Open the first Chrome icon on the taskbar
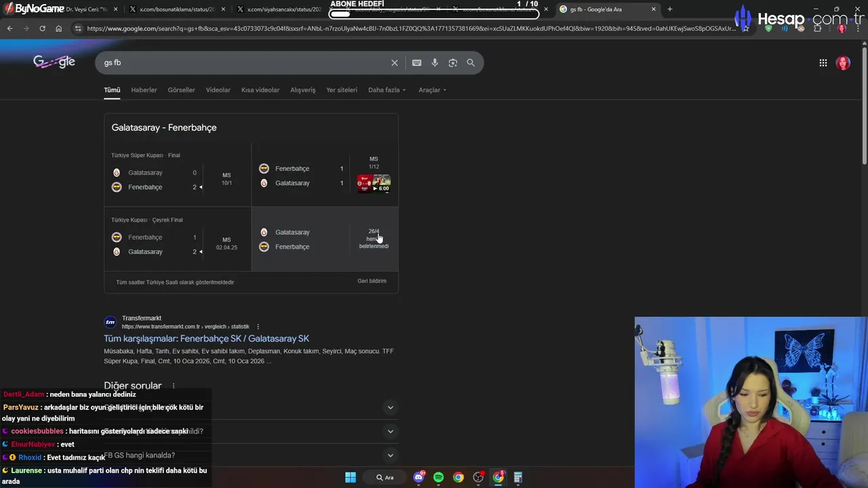 coord(458,477)
